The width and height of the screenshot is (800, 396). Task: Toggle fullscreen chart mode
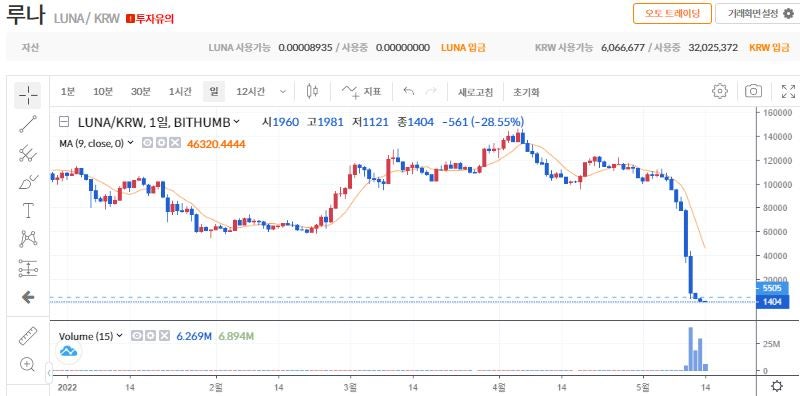click(788, 91)
